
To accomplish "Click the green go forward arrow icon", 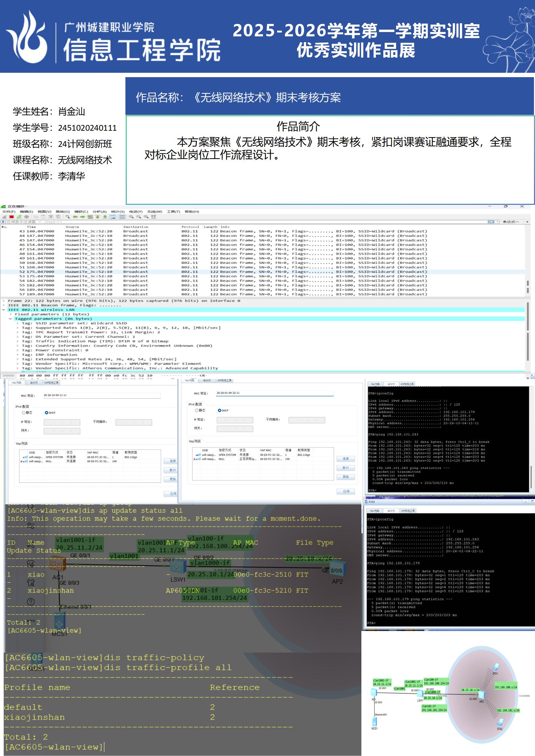I will [83, 217].
